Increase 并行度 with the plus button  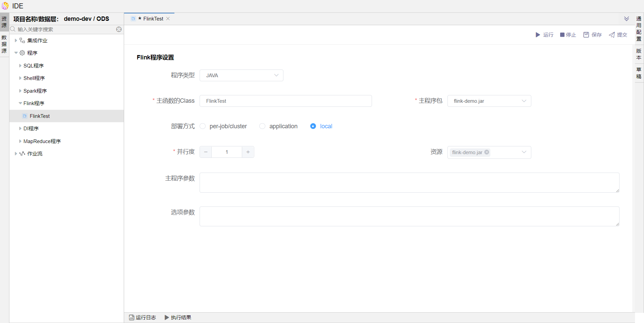click(x=248, y=152)
